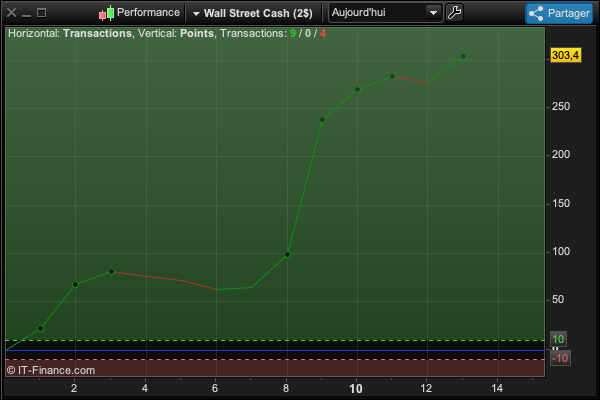Select the data point at transaction 1

[x=41, y=328]
